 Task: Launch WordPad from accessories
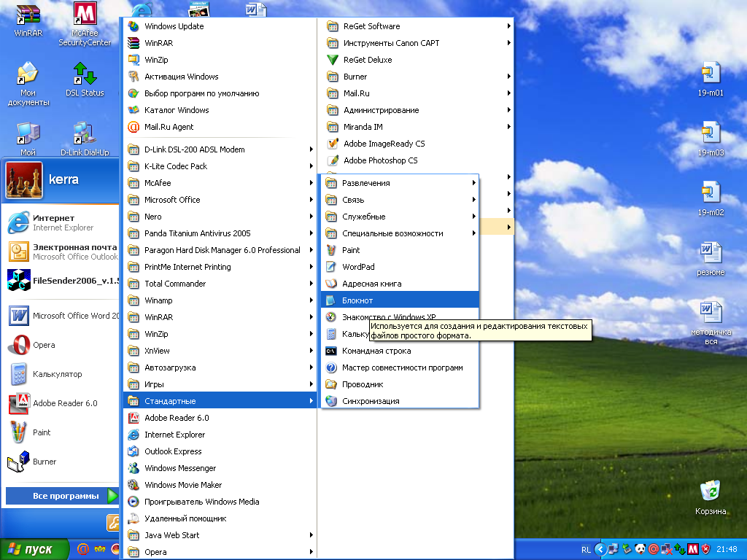click(400, 267)
